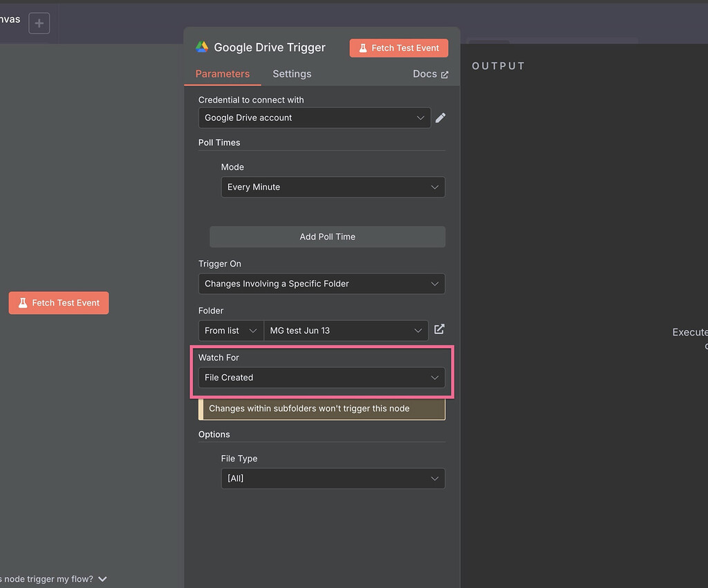Open the From list folder mode dropdown
Screen dimensions: 708x588
pos(231,331)
